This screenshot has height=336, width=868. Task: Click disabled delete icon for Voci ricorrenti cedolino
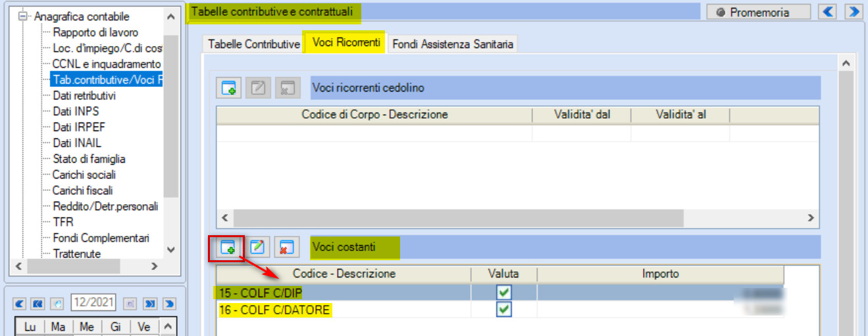286,88
